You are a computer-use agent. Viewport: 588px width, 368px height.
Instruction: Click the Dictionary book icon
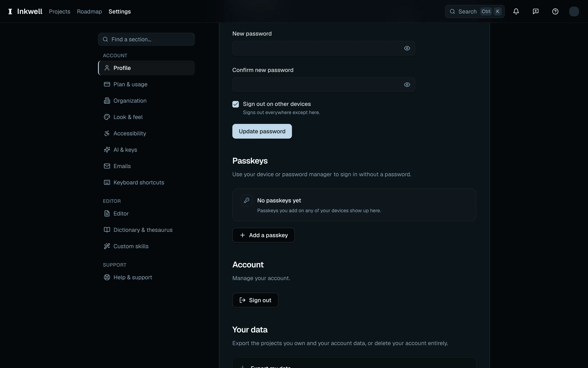107,230
